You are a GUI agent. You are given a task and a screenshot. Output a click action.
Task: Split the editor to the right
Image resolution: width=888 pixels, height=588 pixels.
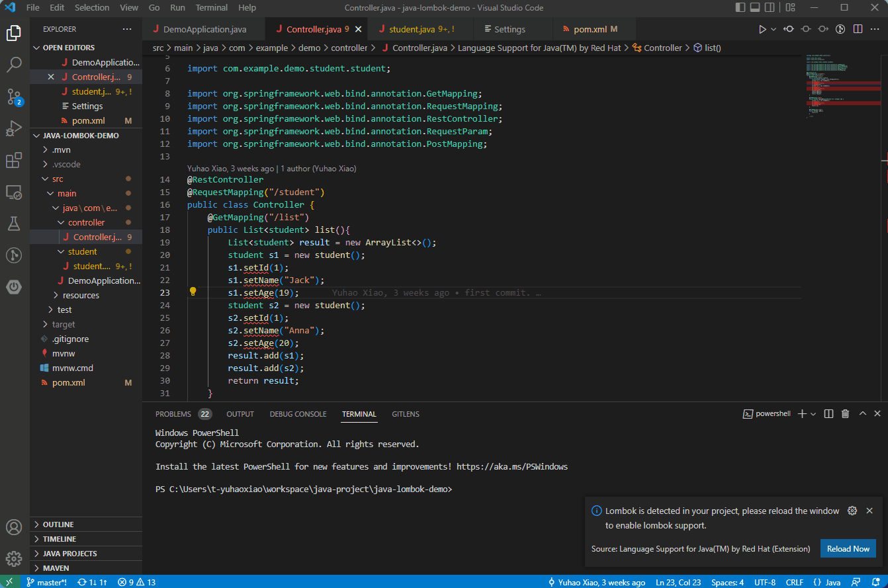coord(858,29)
